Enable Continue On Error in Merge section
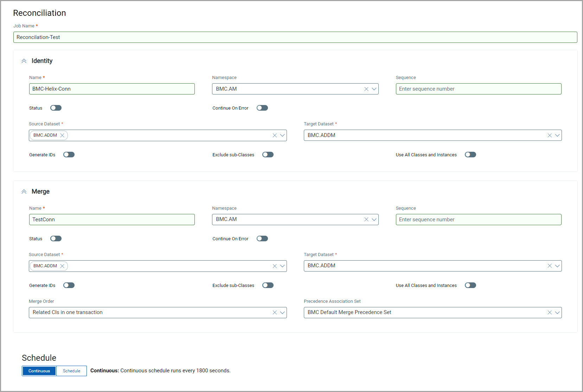Viewport: 583px width, 392px height. [262, 239]
